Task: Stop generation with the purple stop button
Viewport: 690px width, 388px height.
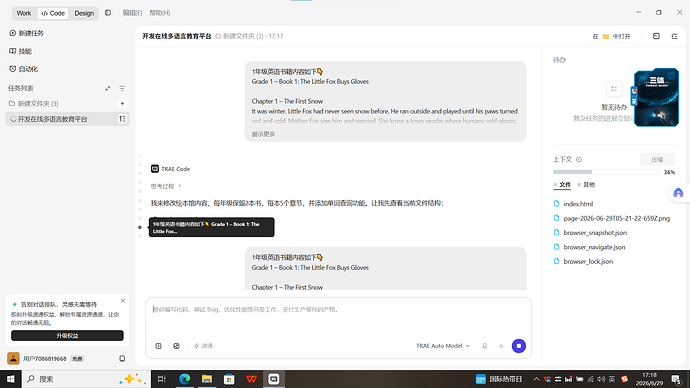Action: 519,346
